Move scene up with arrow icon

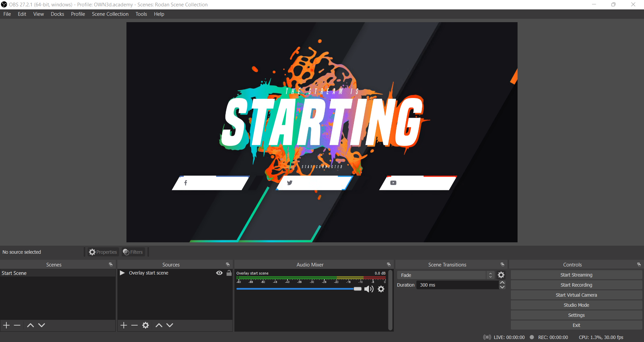coord(31,325)
